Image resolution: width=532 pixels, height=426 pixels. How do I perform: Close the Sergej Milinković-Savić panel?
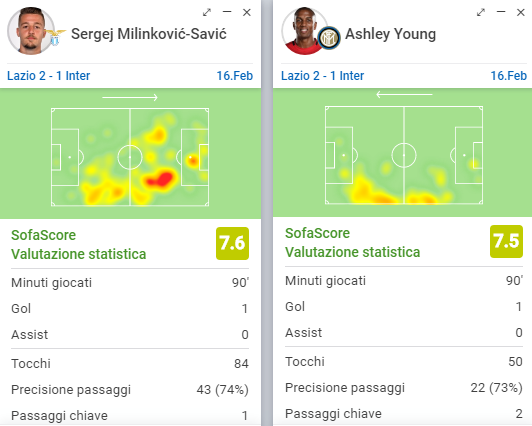(x=247, y=13)
